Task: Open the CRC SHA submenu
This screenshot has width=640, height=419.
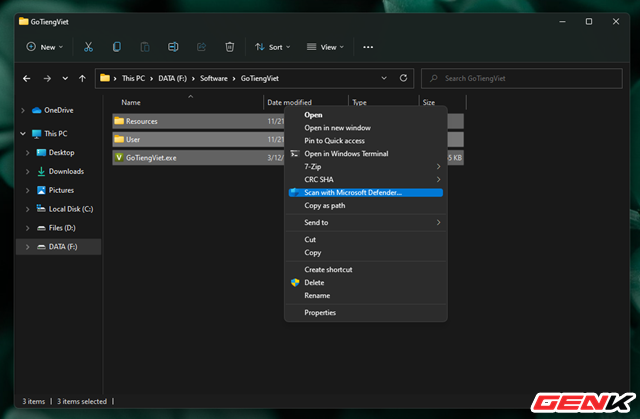Action: point(365,180)
